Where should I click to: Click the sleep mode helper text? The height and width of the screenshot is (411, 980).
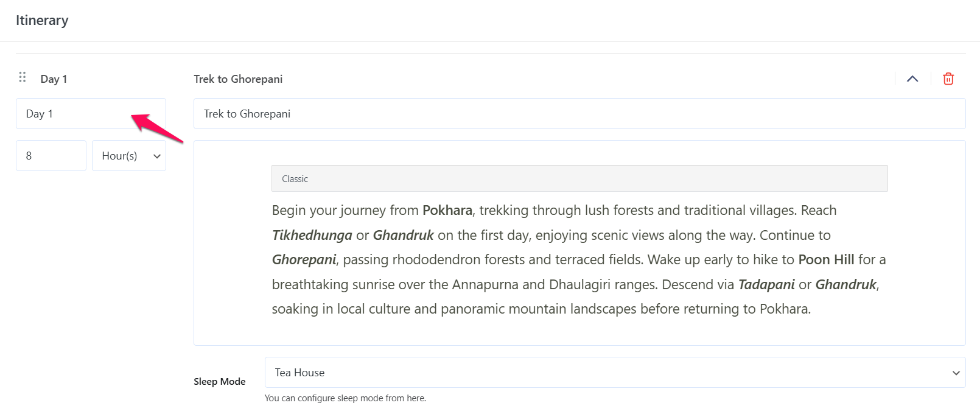tap(345, 398)
